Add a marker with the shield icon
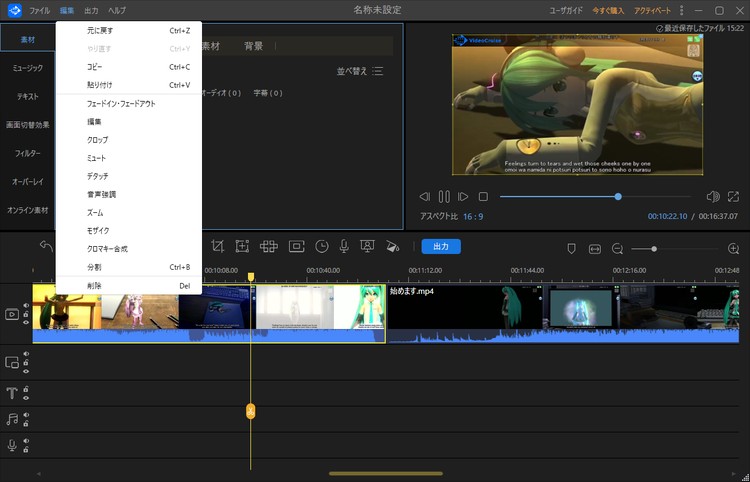750x482 pixels. [571, 248]
